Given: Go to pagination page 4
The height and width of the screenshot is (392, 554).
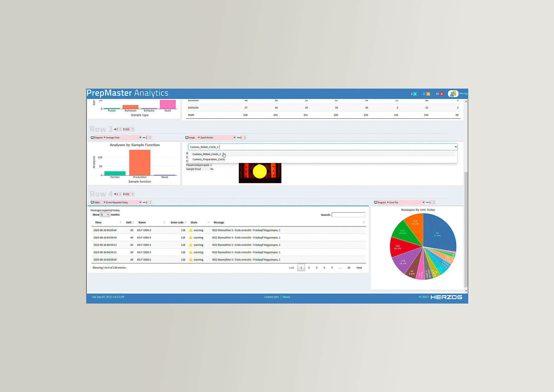Looking at the screenshot, I should [x=324, y=268].
